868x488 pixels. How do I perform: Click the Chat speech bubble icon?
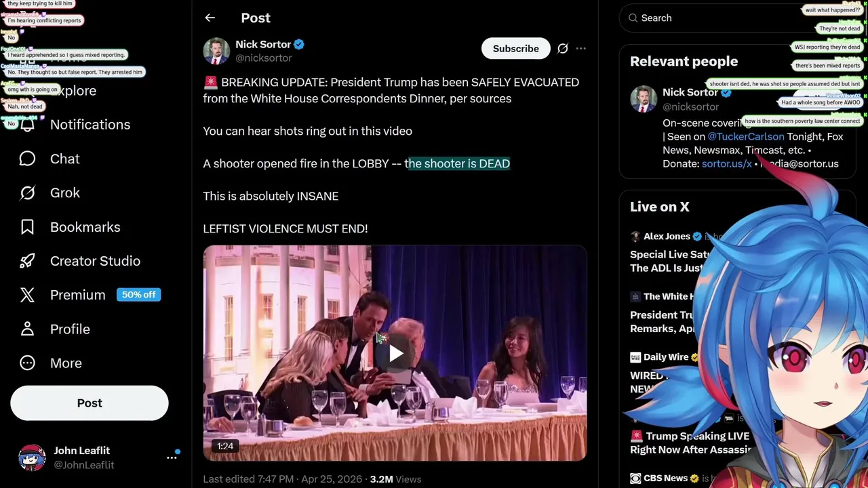click(27, 159)
